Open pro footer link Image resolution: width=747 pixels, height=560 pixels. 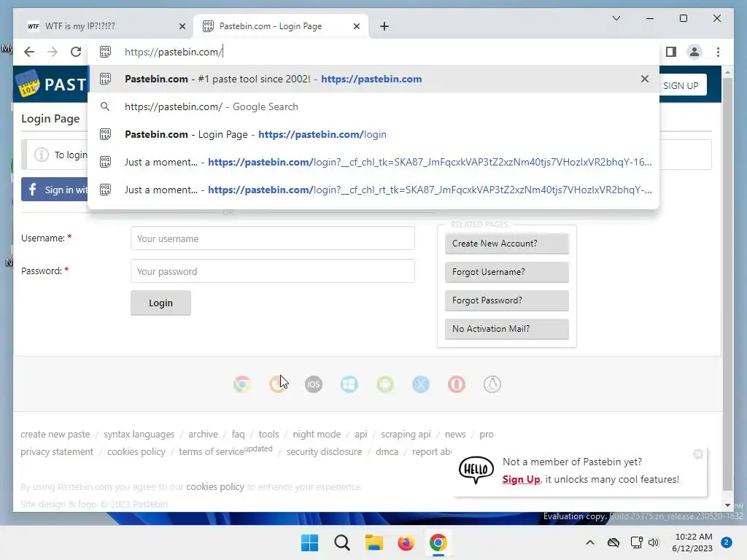pos(487,435)
